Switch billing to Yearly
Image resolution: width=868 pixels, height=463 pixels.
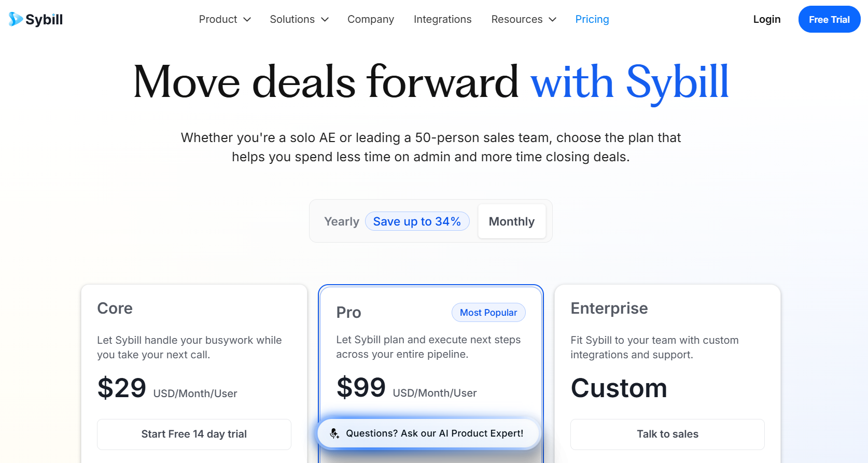pyautogui.click(x=342, y=221)
